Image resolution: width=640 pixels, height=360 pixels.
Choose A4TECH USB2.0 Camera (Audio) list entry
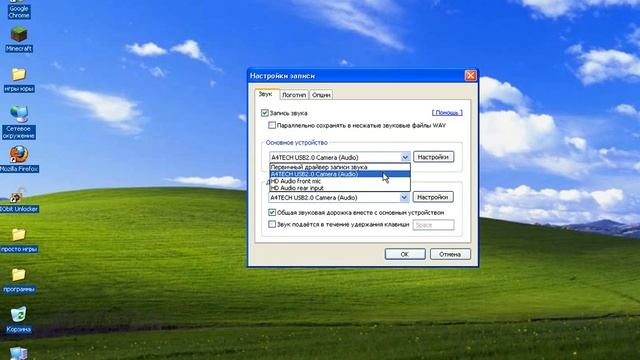tap(340, 174)
